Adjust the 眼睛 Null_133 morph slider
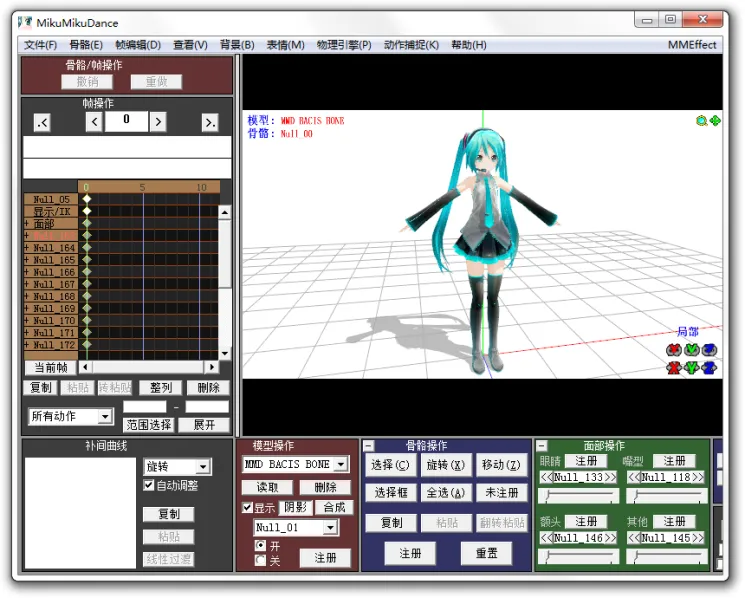This screenshot has height=598, width=745. click(x=579, y=496)
